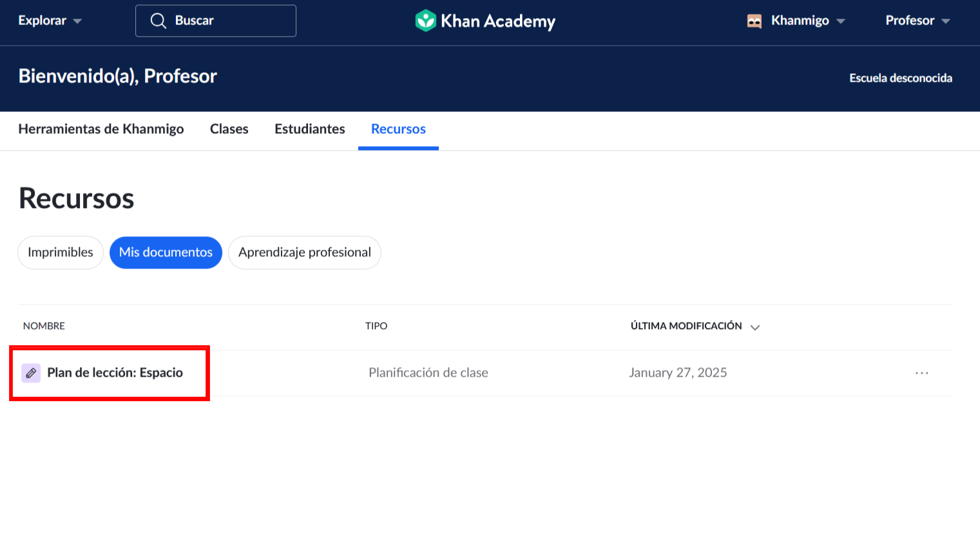Click the Escuela desconocida link
980x550 pixels.
click(901, 78)
